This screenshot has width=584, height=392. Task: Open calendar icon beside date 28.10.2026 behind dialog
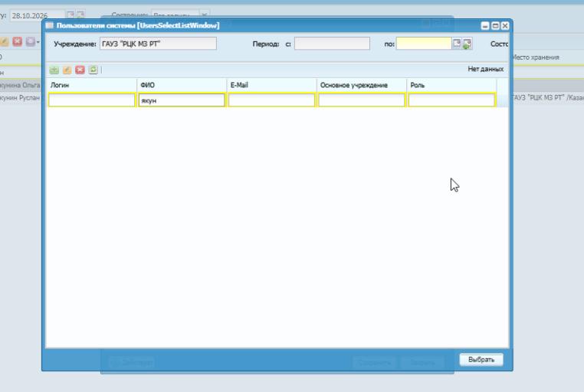click(x=70, y=15)
